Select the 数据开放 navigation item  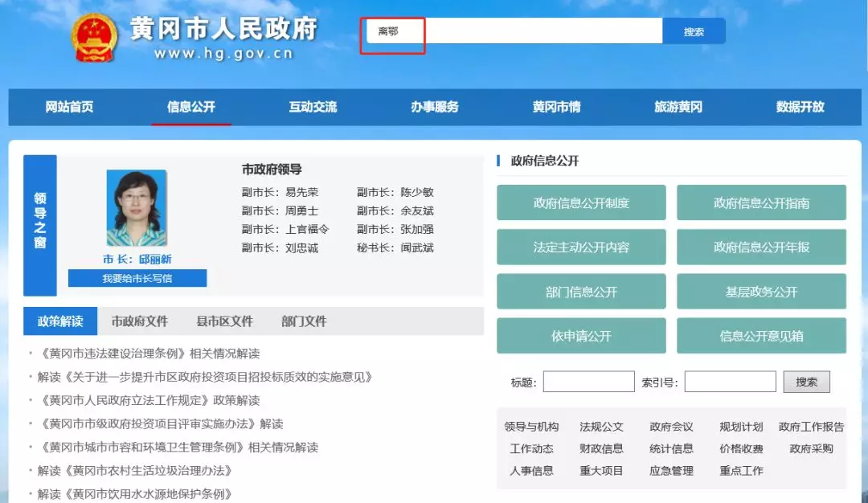pyautogui.click(x=800, y=107)
